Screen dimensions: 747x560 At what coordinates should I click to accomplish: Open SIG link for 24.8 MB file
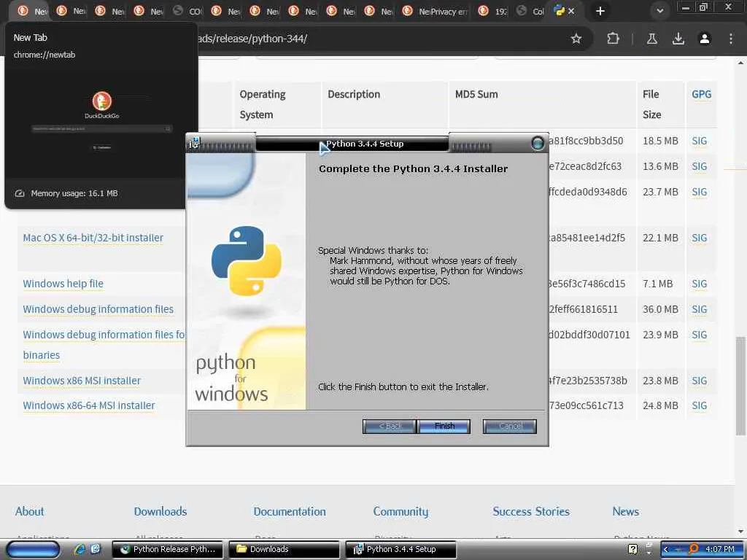(700, 405)
